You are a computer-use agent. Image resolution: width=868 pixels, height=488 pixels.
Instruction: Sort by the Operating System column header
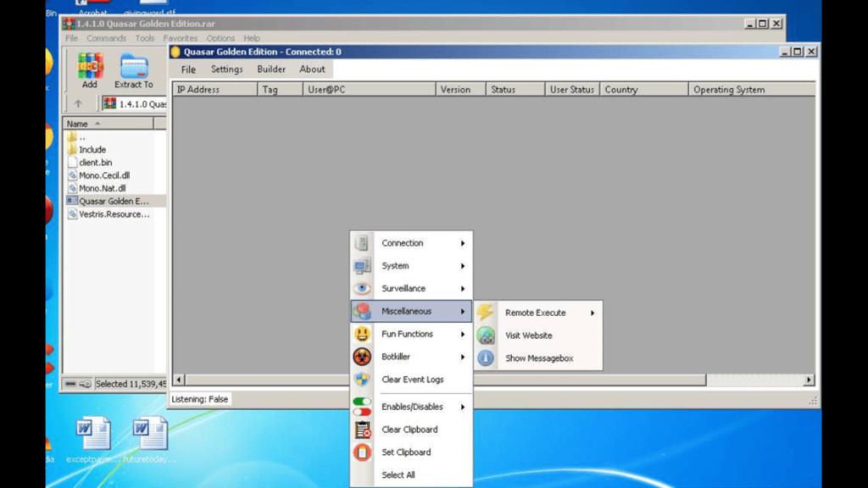pyautogui.click(x=752, y=90)
